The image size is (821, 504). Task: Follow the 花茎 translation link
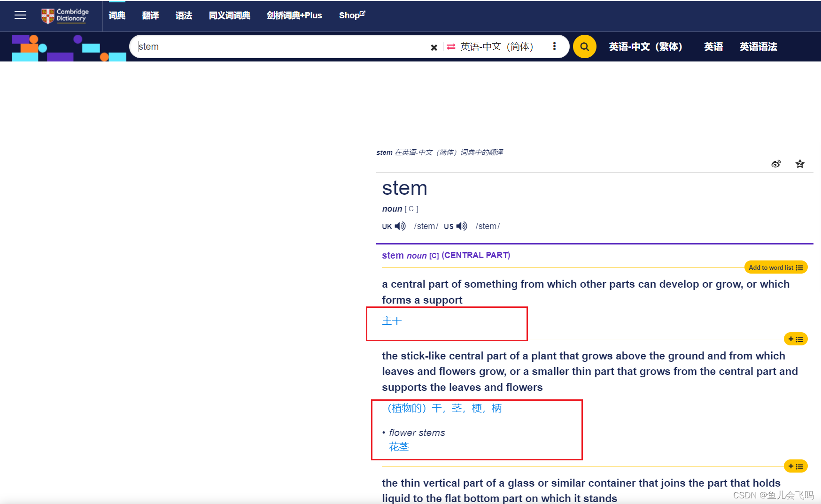pyautogui.click(x=399, y=446)
